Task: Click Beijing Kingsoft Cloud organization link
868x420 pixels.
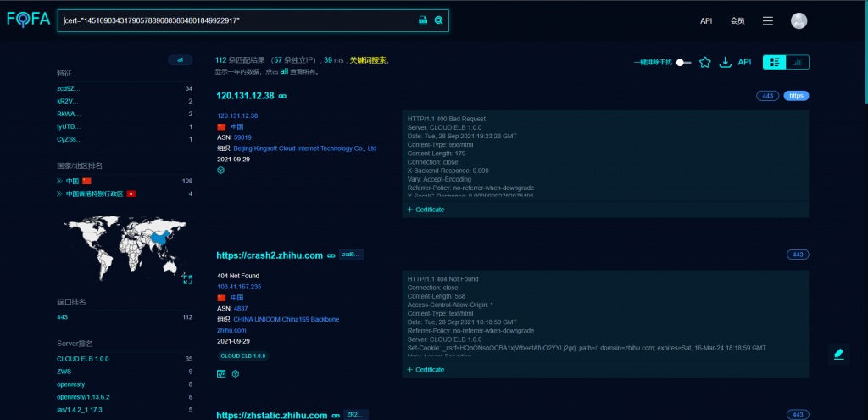Action: tap(305, 148)
